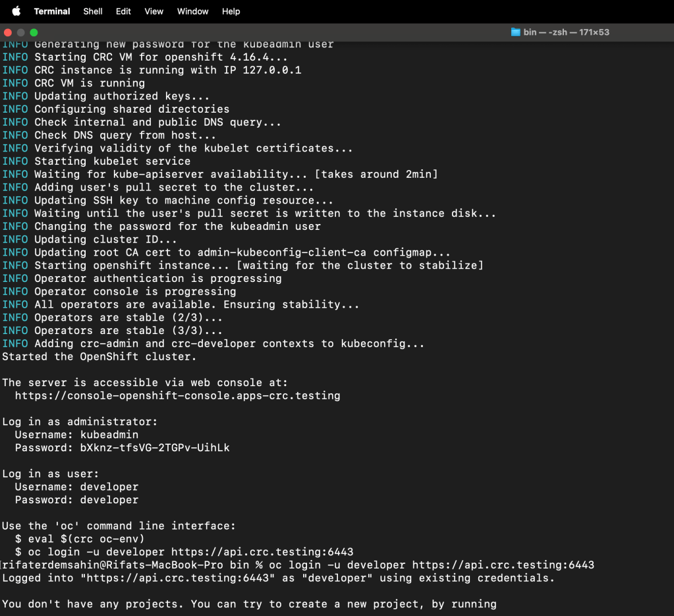Click 'Operators are stable (2/3)...' line
The width and height of the screenshot is (674, 616).
pyautogui.click(x=112, y=318)
